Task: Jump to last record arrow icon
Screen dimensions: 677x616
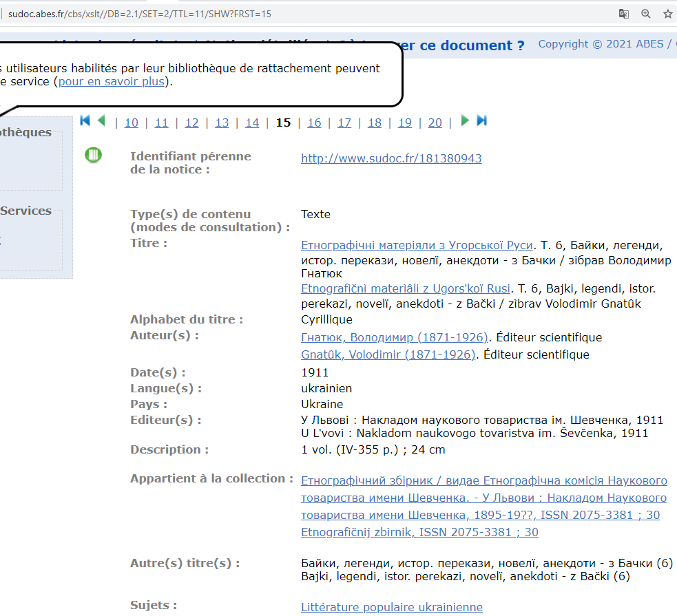Action: [x=482, y=121]
